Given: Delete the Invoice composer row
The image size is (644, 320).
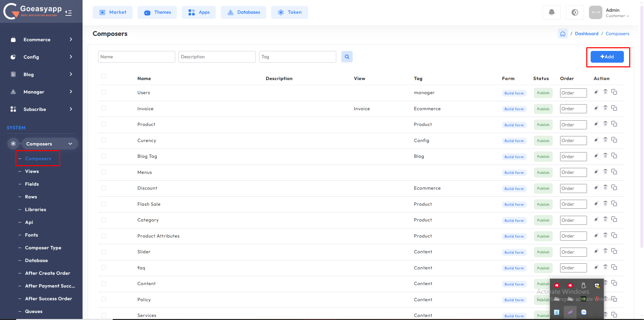Looking at the screenshot, I should [x=605, y=108].
